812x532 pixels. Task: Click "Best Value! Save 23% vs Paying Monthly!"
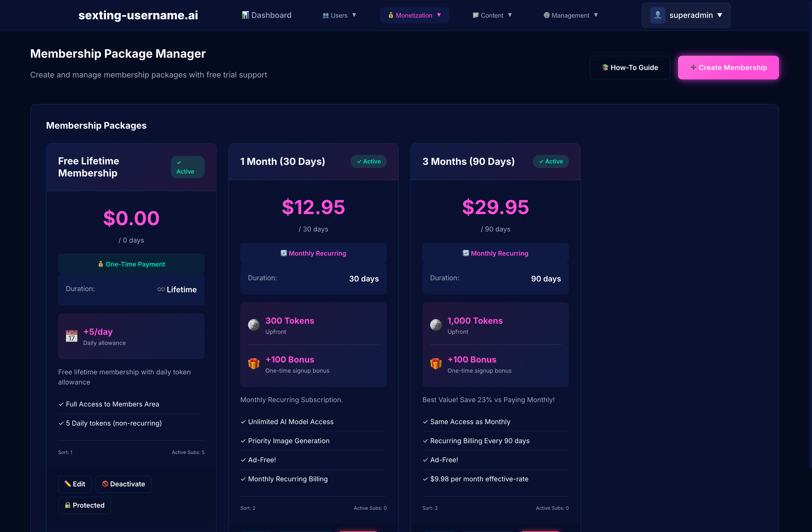pos(488,399)
